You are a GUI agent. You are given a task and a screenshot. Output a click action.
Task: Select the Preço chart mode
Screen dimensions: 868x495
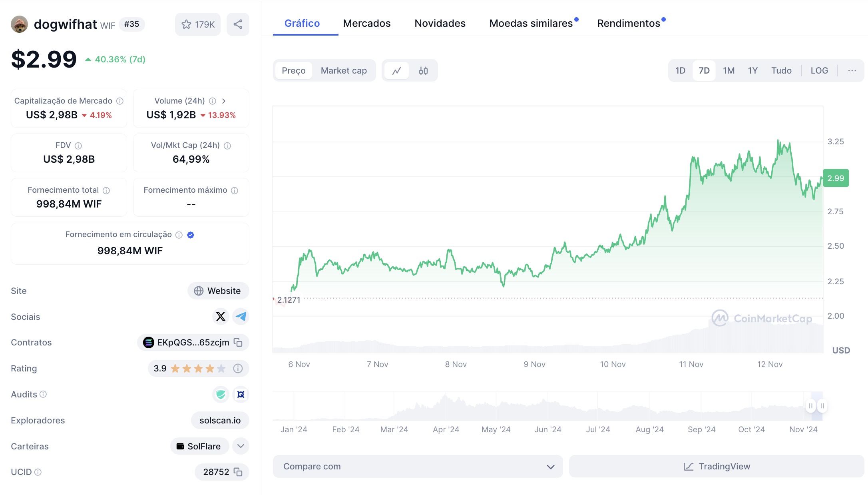tap(294, 71)
